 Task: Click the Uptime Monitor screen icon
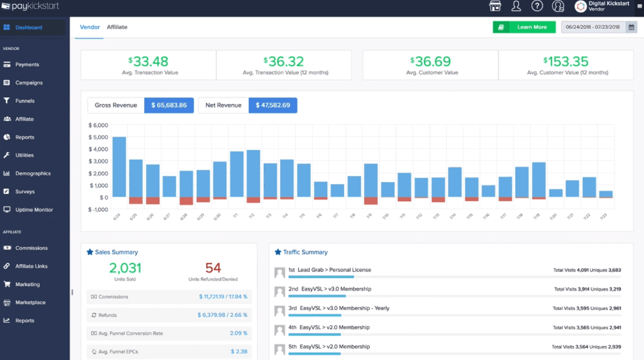pyautogui.click(x=7, y=209)
